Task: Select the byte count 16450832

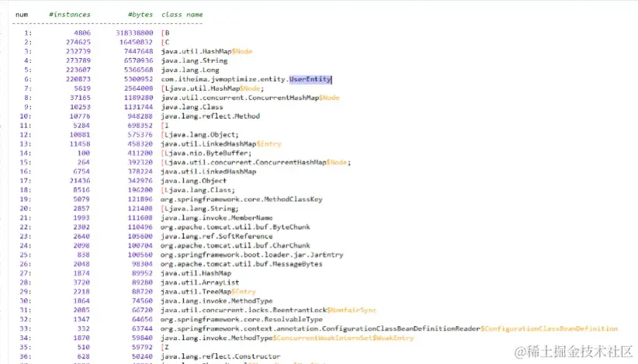Action: click(137, 42)
